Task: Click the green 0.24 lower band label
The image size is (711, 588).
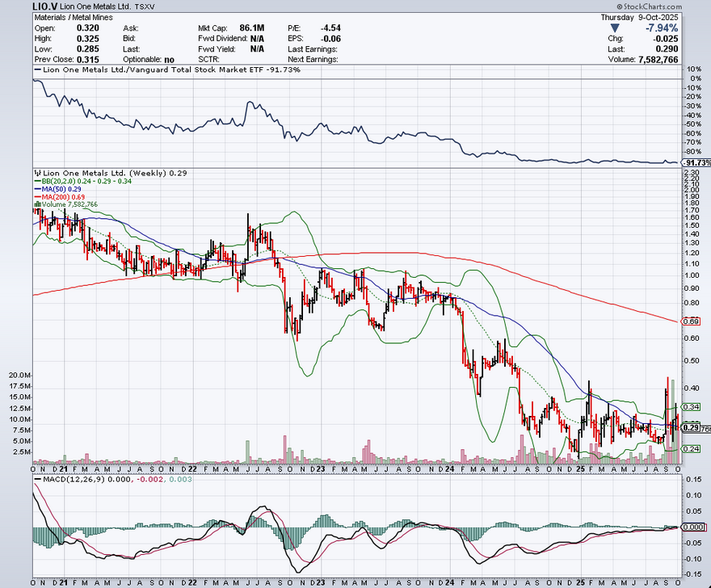Action: click(x=690, y=448)
